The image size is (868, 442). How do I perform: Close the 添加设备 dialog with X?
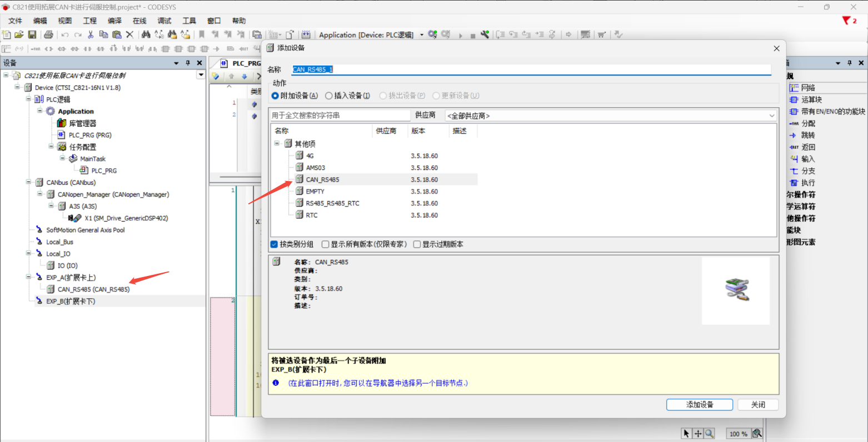coord(776,48)
